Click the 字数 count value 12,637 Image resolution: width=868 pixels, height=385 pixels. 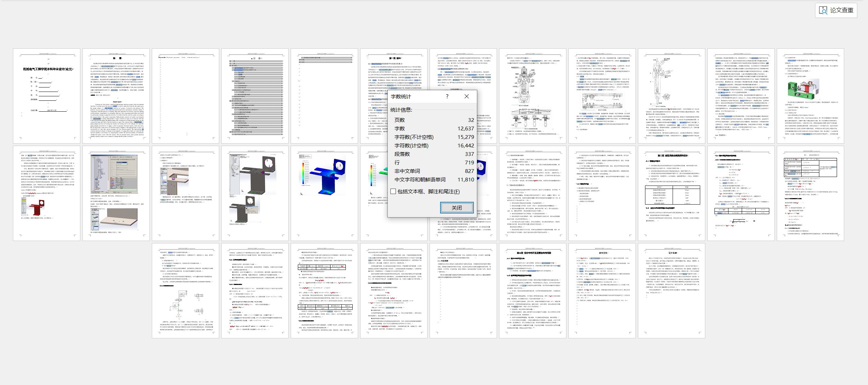pos(465,128)
